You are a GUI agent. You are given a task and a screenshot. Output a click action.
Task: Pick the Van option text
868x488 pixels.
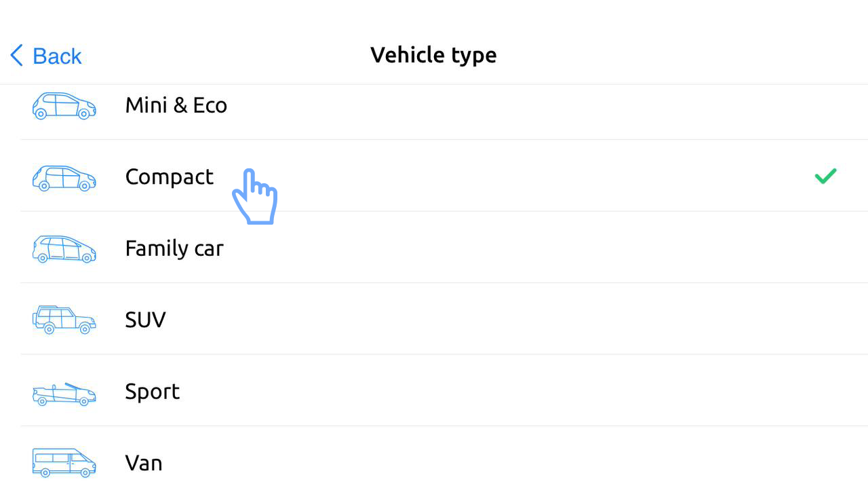pyautogui.click(x=144, y=463)
